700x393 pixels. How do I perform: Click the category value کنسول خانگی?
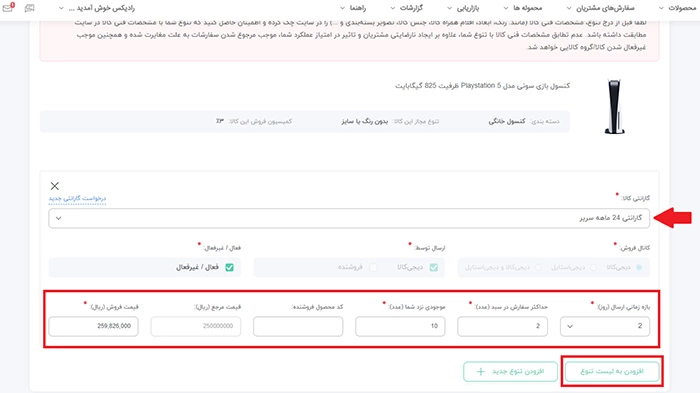(507, 121)
